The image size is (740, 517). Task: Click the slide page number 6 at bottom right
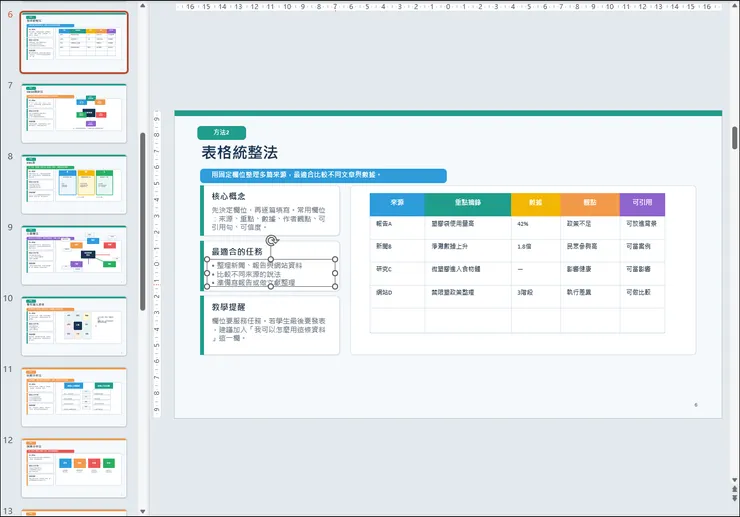(696, 405)
